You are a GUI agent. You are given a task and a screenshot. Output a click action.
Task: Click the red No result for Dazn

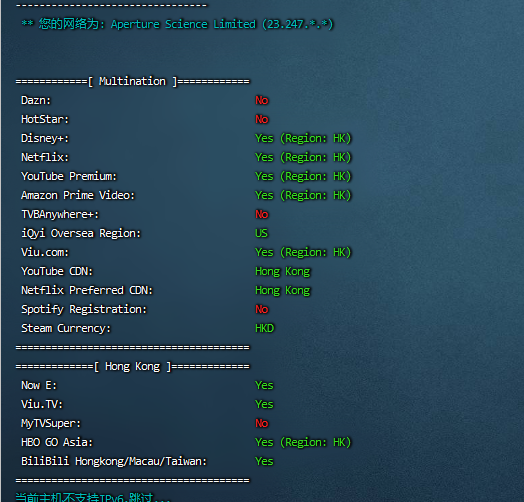coord(262,100)
